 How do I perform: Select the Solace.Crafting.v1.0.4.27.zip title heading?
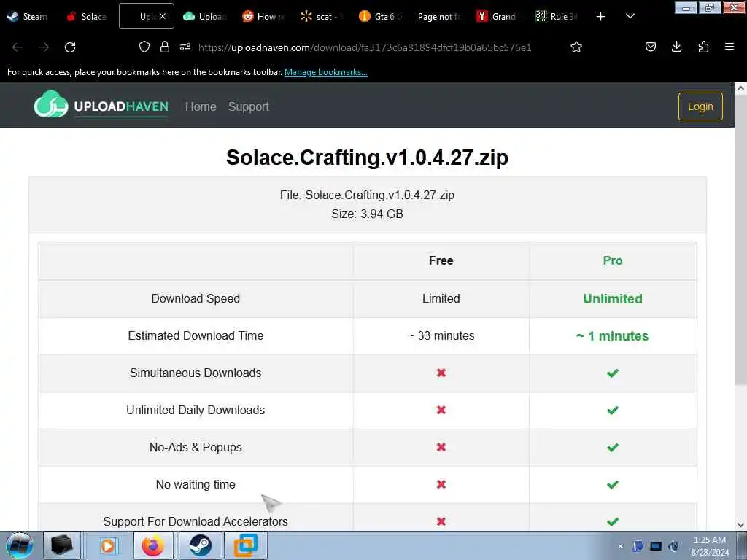point(368,157)
